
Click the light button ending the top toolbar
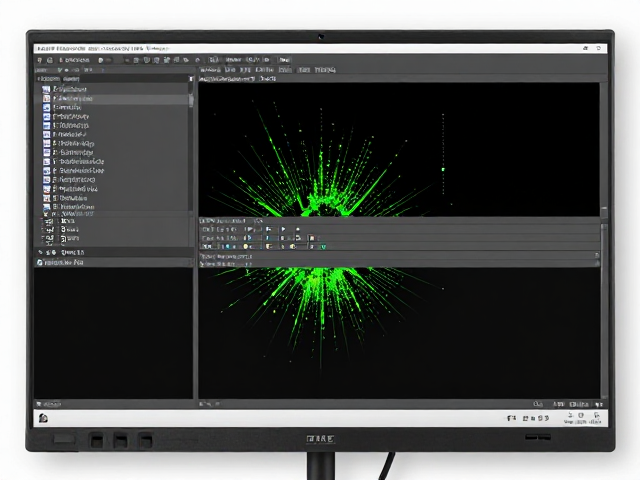click(x=284, y=60)
